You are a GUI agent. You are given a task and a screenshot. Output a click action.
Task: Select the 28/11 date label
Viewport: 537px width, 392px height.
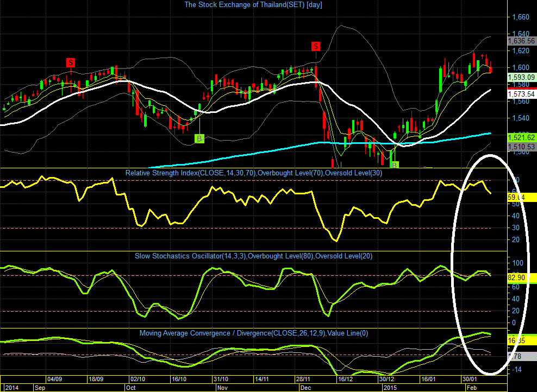(303, 379)
